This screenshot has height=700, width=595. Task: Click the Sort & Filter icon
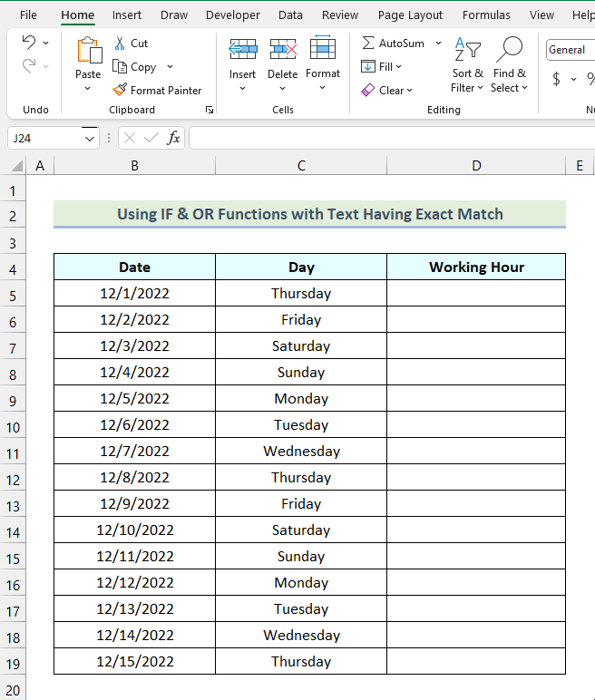467,49
